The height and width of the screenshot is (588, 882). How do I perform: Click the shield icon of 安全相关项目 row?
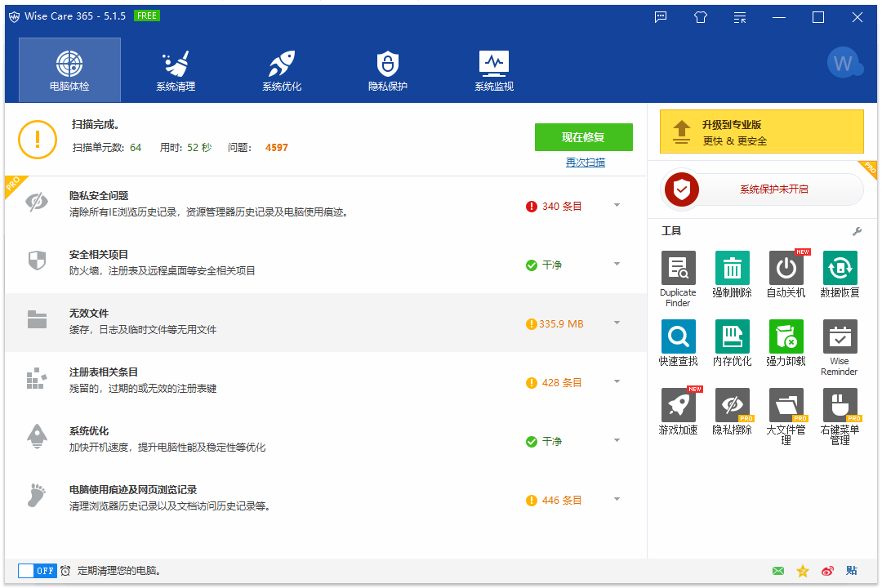coord(37,261)
